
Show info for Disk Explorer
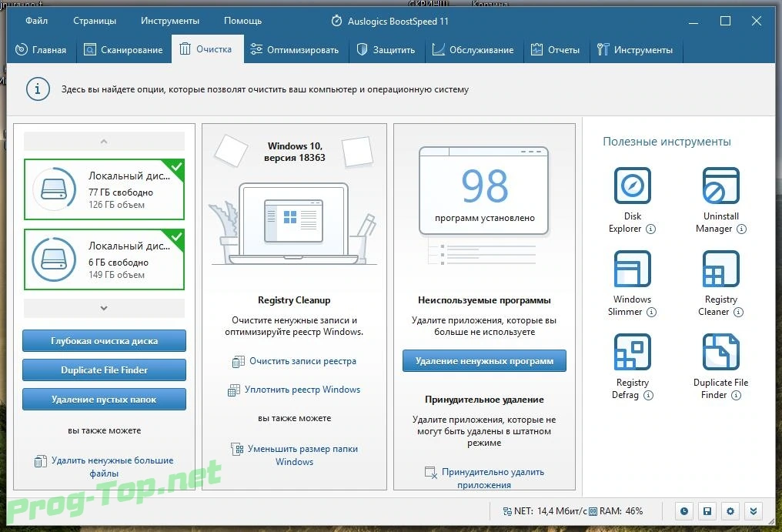[651, 229]
